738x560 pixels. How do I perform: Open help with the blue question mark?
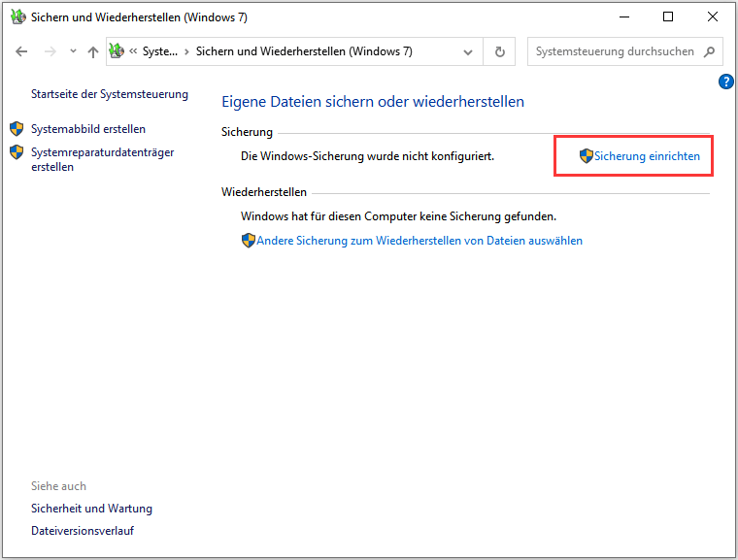pos(725,82)
